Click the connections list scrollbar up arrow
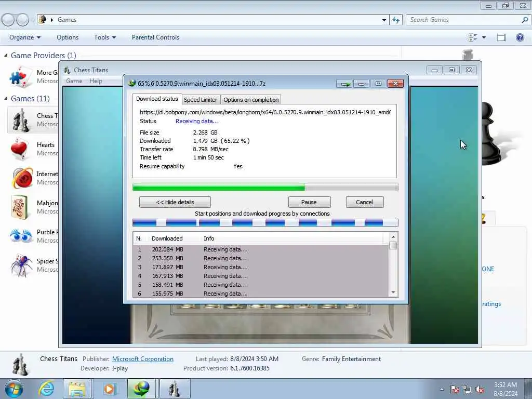Viewport: 532px width, 399px height. tap(393, 237)
